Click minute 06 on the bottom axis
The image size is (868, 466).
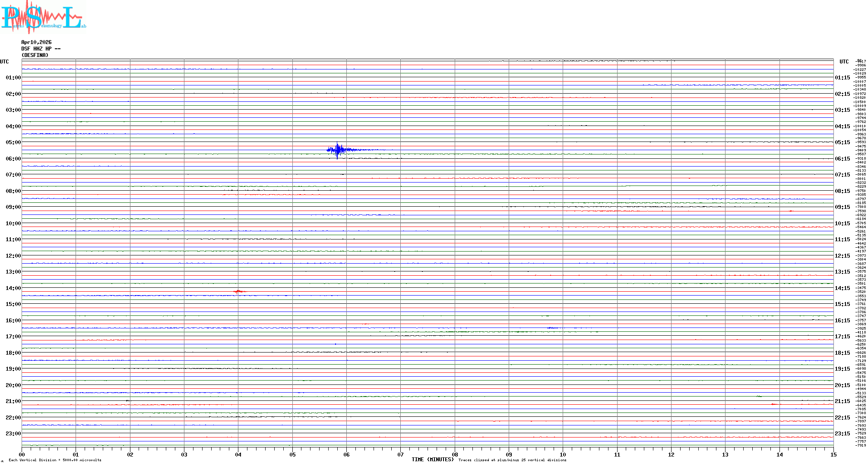coord(346,455)
